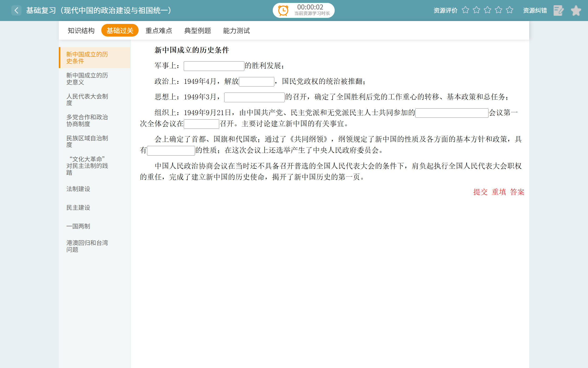Click the 资源纠错 label
Screen dimensions: 588x368
pos(535,11)
